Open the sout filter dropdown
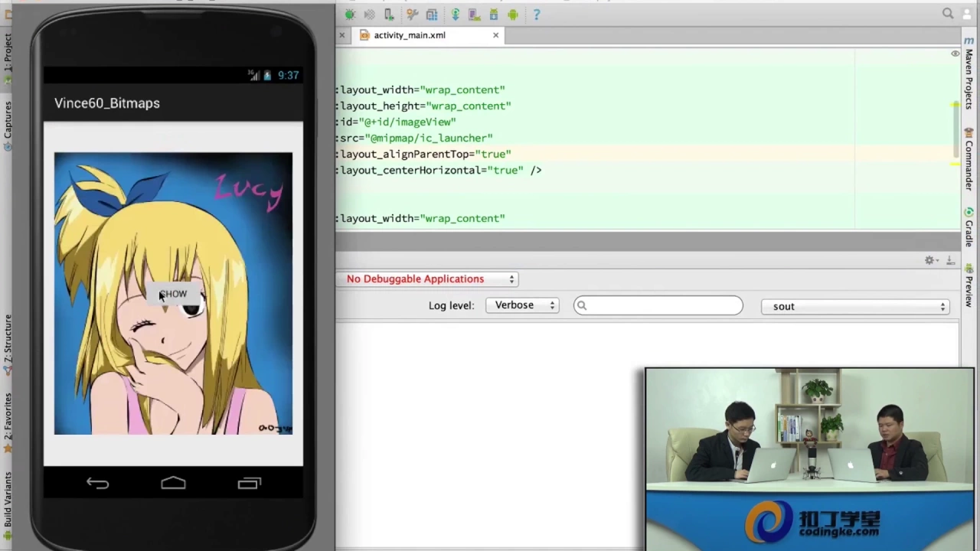The height and width of the screenshot is (551, 980). tap(856, 306)
